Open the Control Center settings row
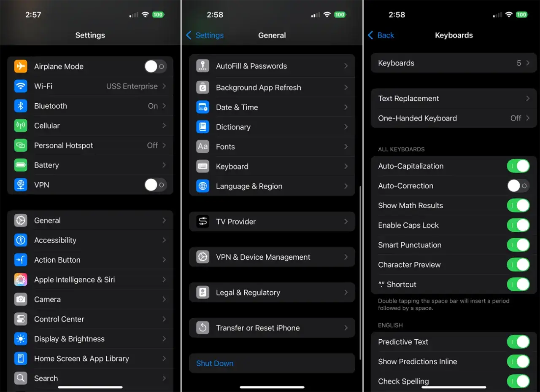Image resolution: width=540 pixels, height=392 pixels. [x=90, y=319]
